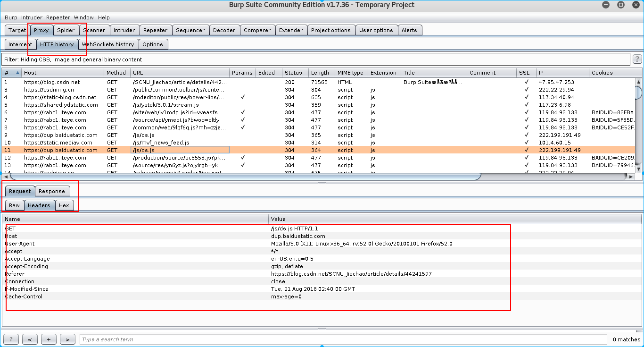The width and height of the screenshot is (644, 347).
Task: Open the Burp menu
Action: [x=11, y=17]
